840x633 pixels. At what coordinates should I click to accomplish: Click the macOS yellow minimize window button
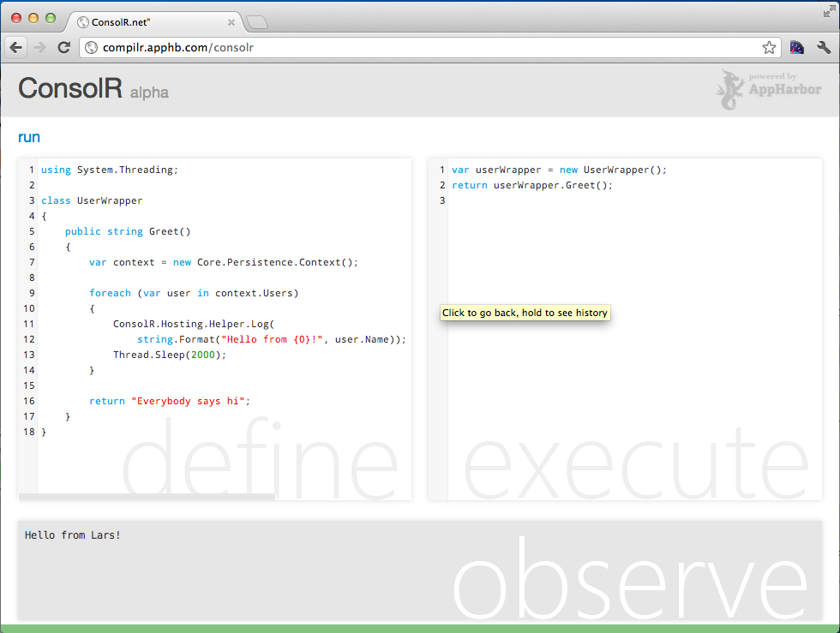33,18
